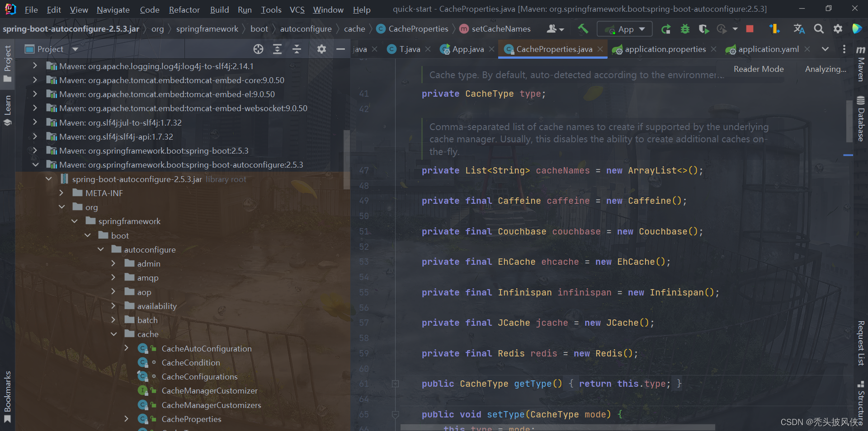868x431 pixels.
Task: Unfold the getType method in gutter
Action: point(395,384)
